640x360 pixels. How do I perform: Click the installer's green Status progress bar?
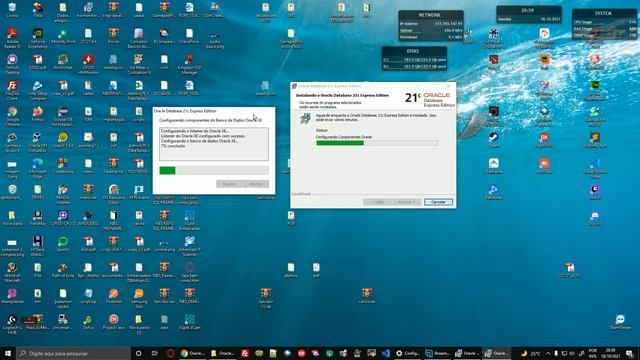377,143
